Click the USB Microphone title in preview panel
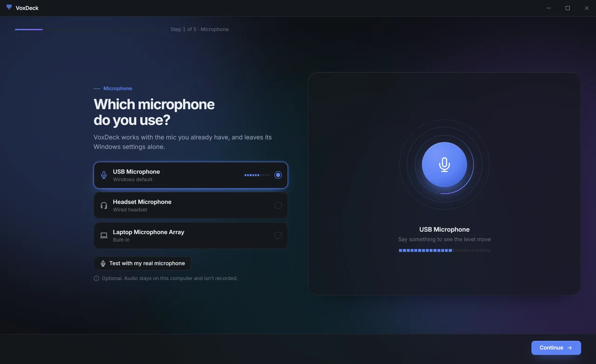596x364 pixels. tap(444, 229)
